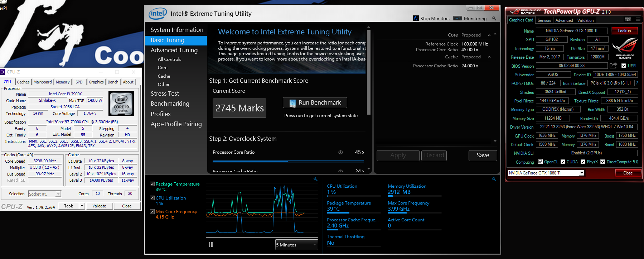This screenshot has height=259, width=644.
Task: Open Tools dropdown arrow in CPU-Z
Action: click(82, 206)
